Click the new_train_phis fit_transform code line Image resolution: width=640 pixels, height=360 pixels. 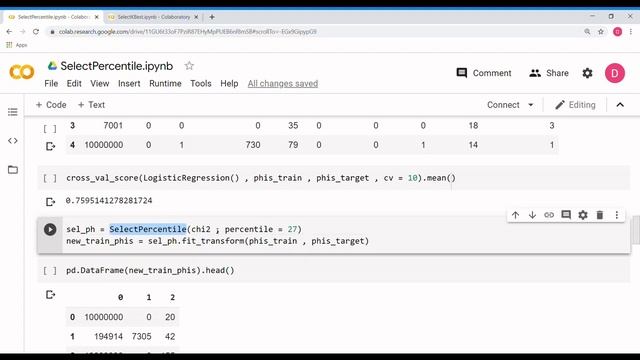(x=218, y=241)
